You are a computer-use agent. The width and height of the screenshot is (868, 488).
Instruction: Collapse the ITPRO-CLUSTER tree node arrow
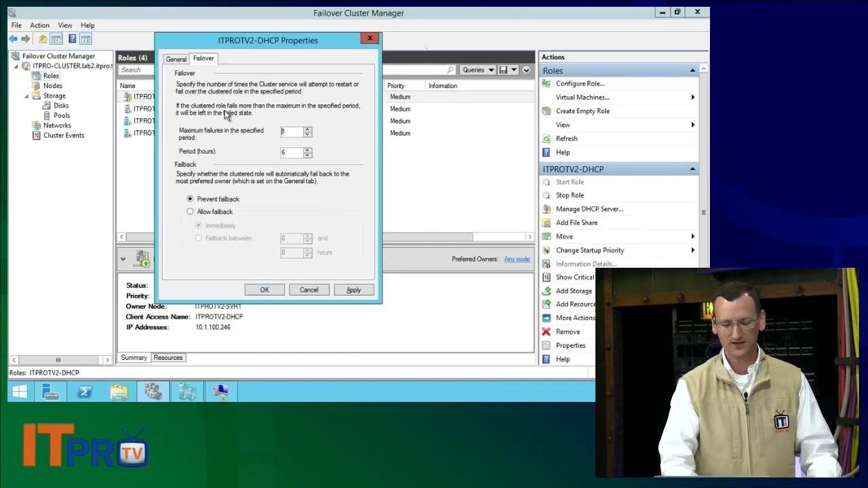click(x=16, y=66)
